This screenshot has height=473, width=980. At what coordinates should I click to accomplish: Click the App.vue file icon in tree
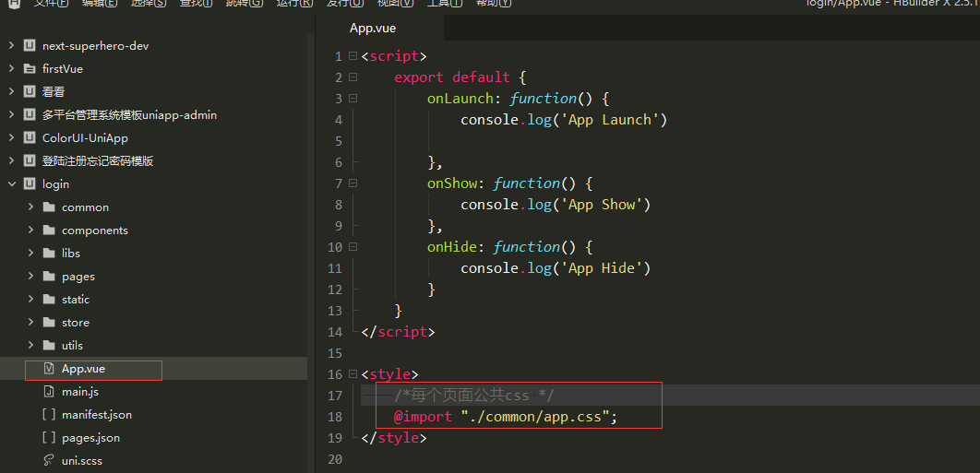click(49, 369)
